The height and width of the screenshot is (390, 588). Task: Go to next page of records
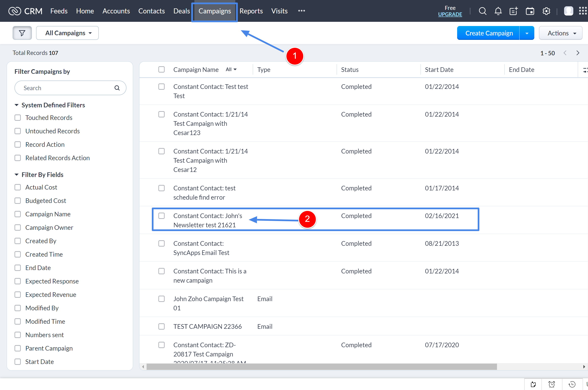coord(578,53)
